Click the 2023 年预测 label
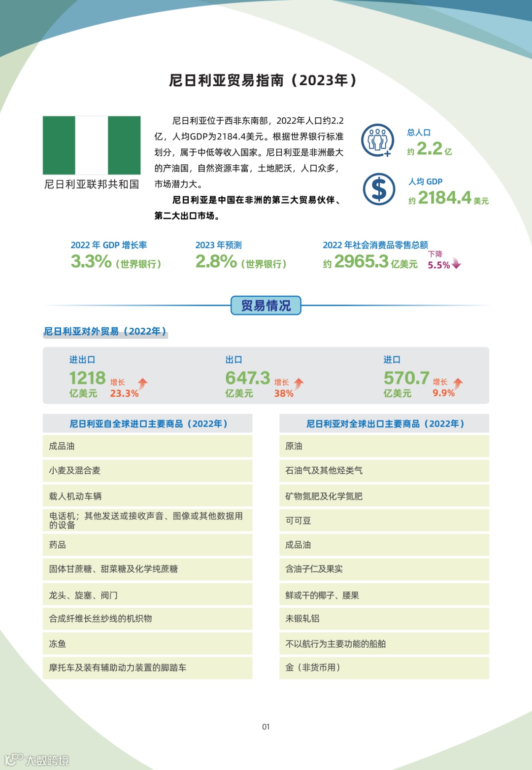 [219, 245]
